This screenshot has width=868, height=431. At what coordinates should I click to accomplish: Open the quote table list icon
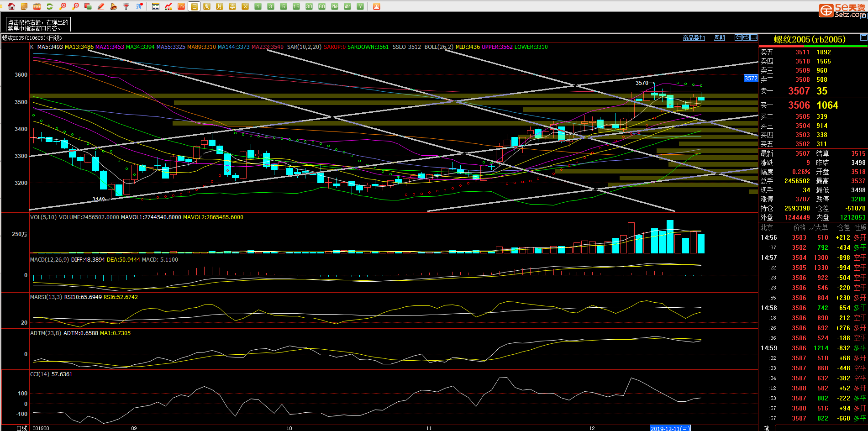point(156,6)
